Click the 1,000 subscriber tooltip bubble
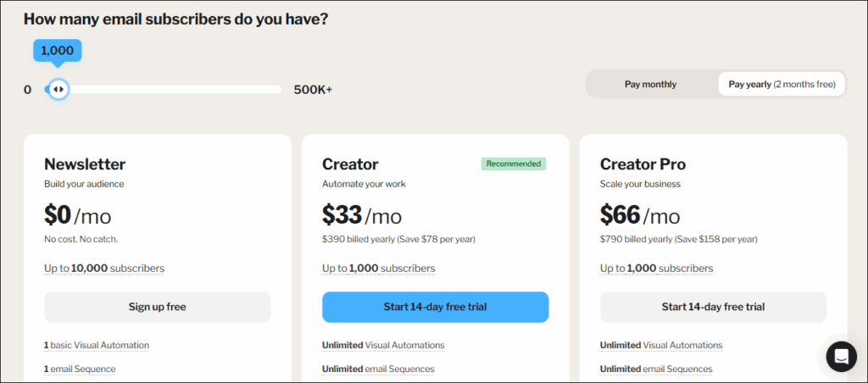The width and height of the screenshot is (868, 383). (58, 51)
